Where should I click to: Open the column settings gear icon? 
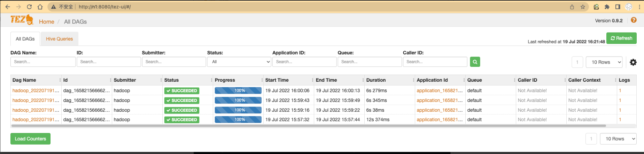(633, 62)
